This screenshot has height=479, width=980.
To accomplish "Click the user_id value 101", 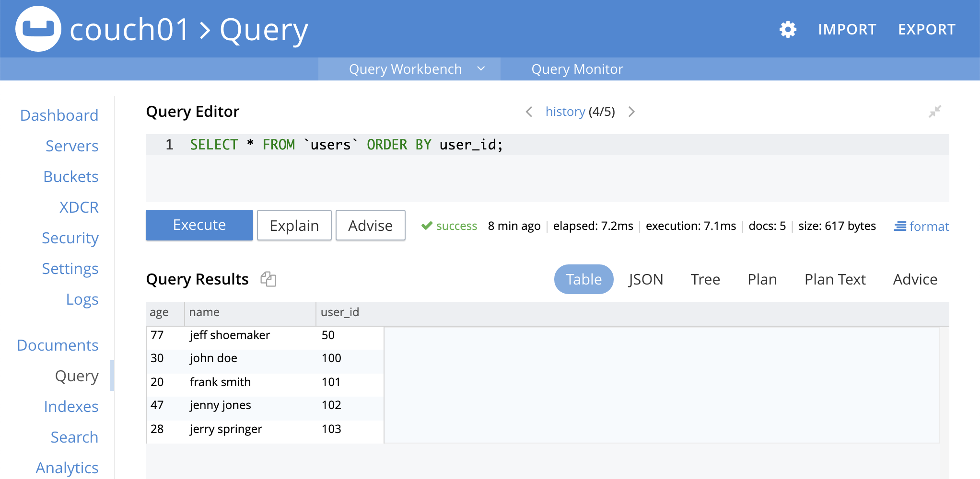I will (x=331, y=382).
